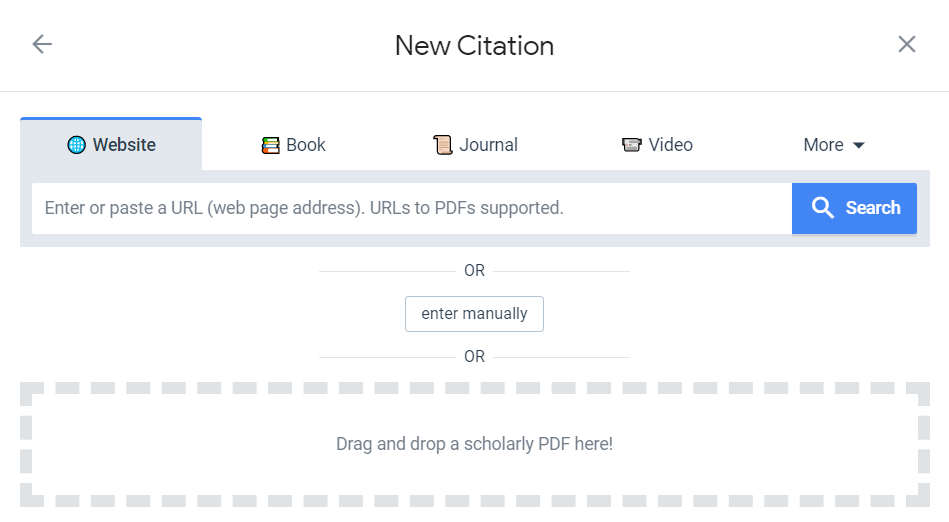Click the globe icon on Website tab
Screen dimensions: 949x522
(76, 145)
